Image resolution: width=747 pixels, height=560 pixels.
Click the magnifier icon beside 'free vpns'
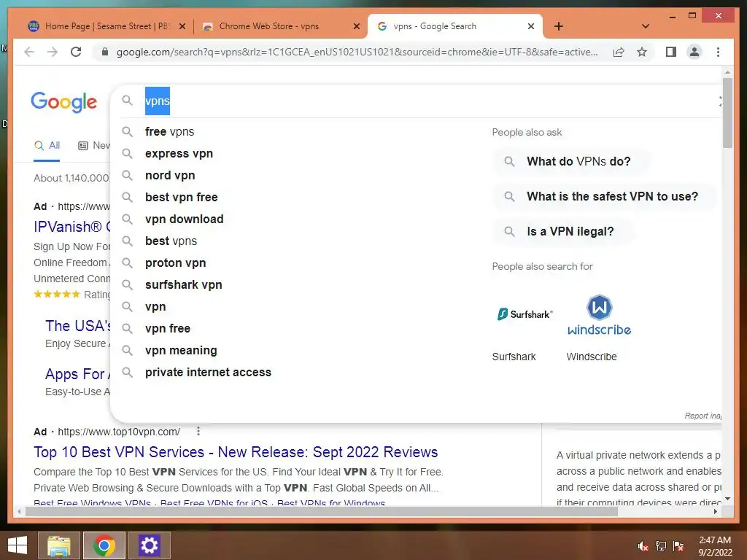tap(127, 131)
